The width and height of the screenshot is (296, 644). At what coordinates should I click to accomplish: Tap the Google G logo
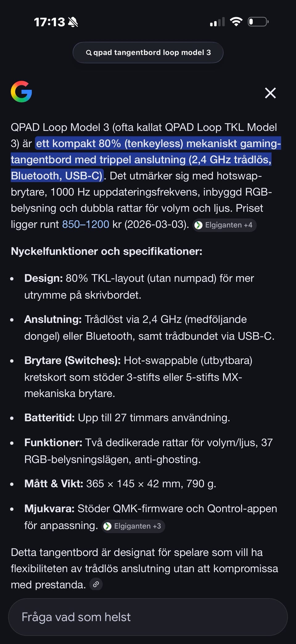click(21, 92)
